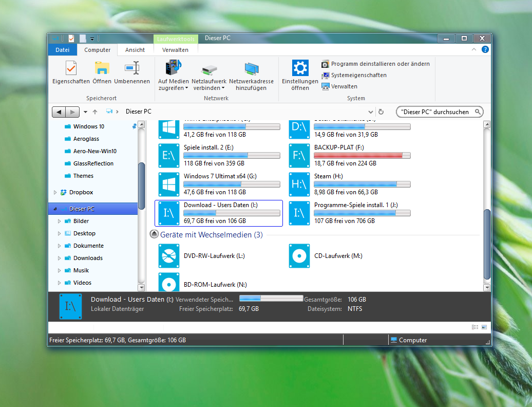
Task: Click the CD-Laufwerk (M:) drive icon
Action: coord(299,256)
